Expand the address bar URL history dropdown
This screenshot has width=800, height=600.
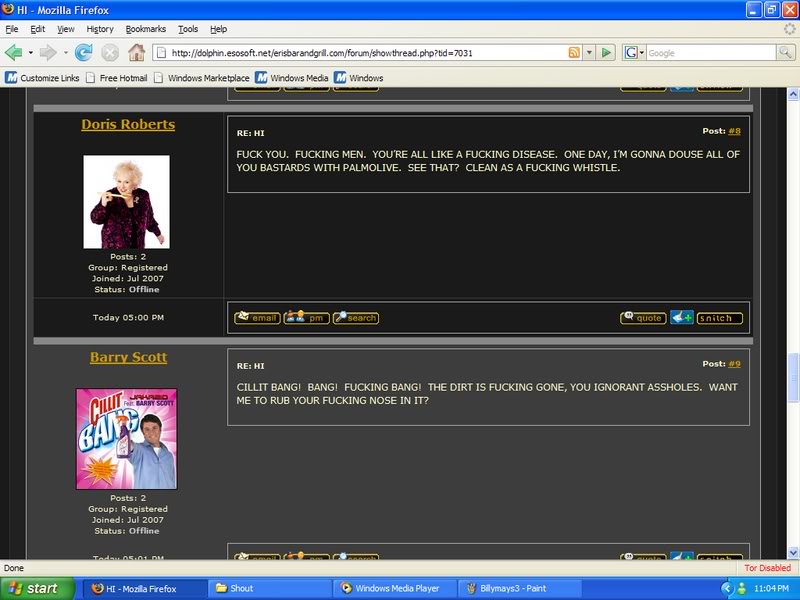pyautogui.click(x=589, y=53)
